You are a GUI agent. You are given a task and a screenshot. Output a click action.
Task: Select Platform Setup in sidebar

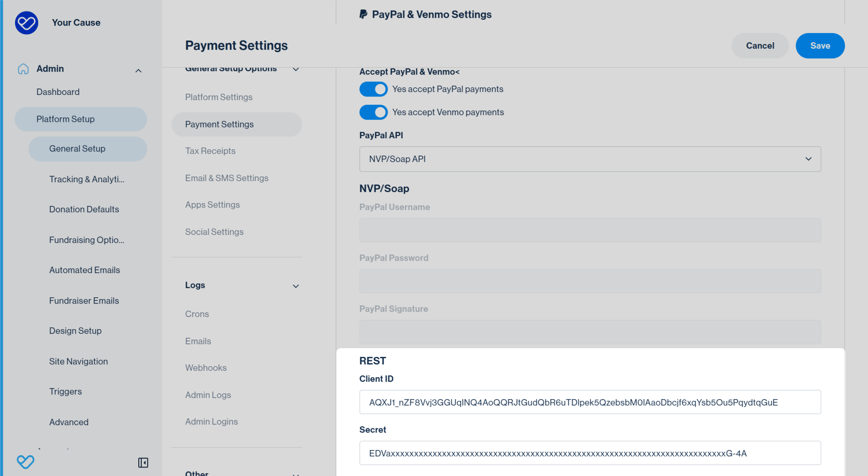point(80,119)
